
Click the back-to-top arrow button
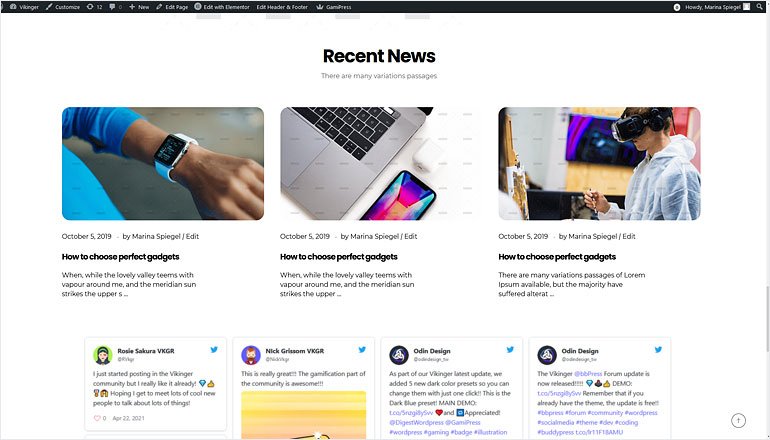coord(738,420)
